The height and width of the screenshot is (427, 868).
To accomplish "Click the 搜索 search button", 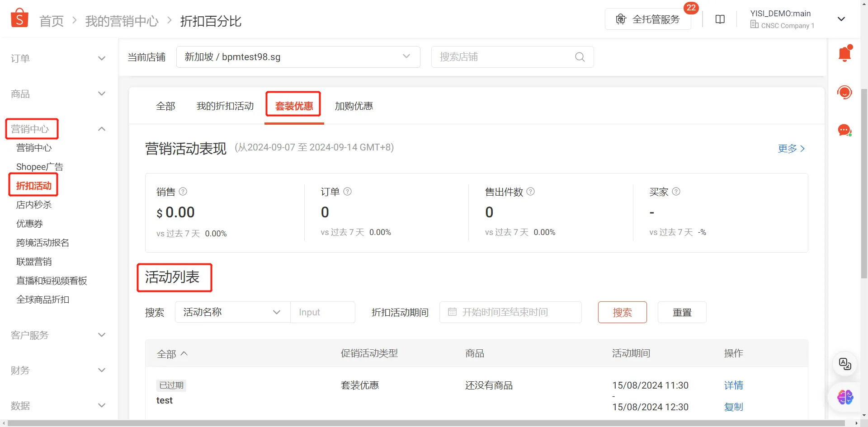I will [x=622, y=312].
